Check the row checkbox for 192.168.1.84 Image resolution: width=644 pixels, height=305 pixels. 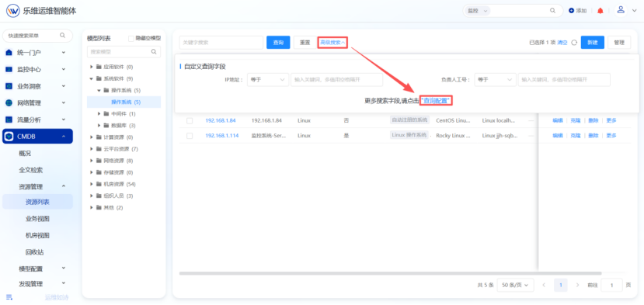[x=190, y=121]
